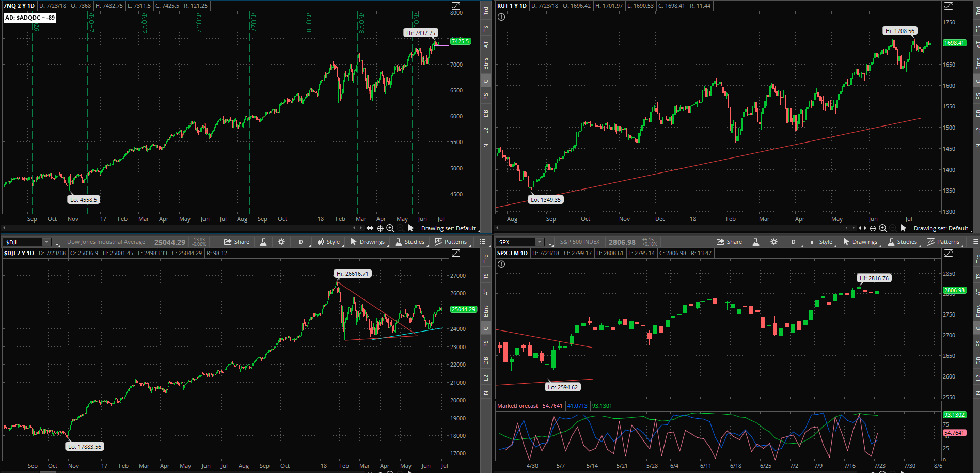Click the Share button in the $DJI toolbar
980x473 pixels.
[x=237, y=242]
